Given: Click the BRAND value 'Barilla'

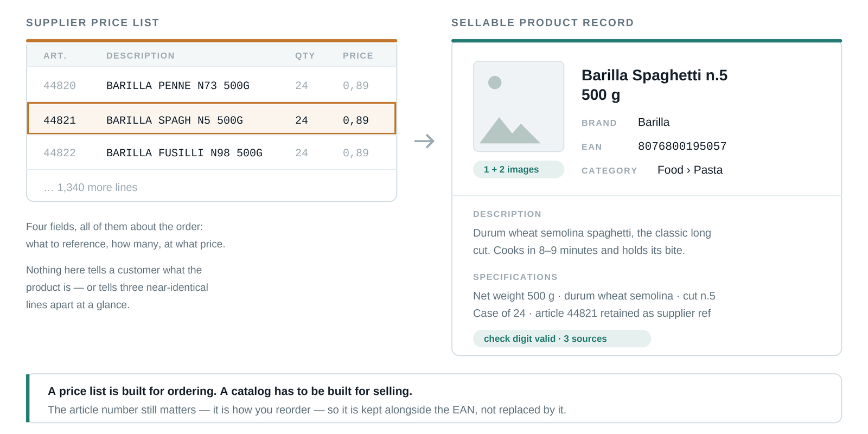Looking at the screenshot, I should pyautogui.click(x=654, y=122).
